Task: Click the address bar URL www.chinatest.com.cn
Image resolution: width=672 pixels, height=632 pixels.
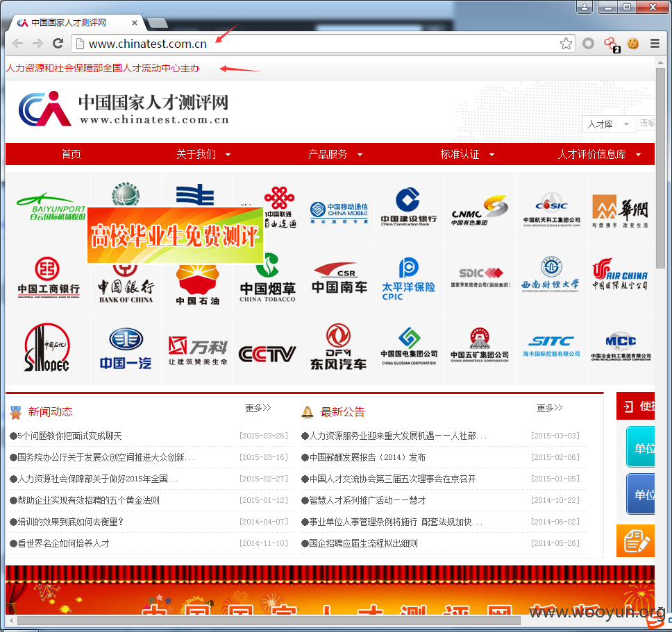Action: (x=147, y=44)
